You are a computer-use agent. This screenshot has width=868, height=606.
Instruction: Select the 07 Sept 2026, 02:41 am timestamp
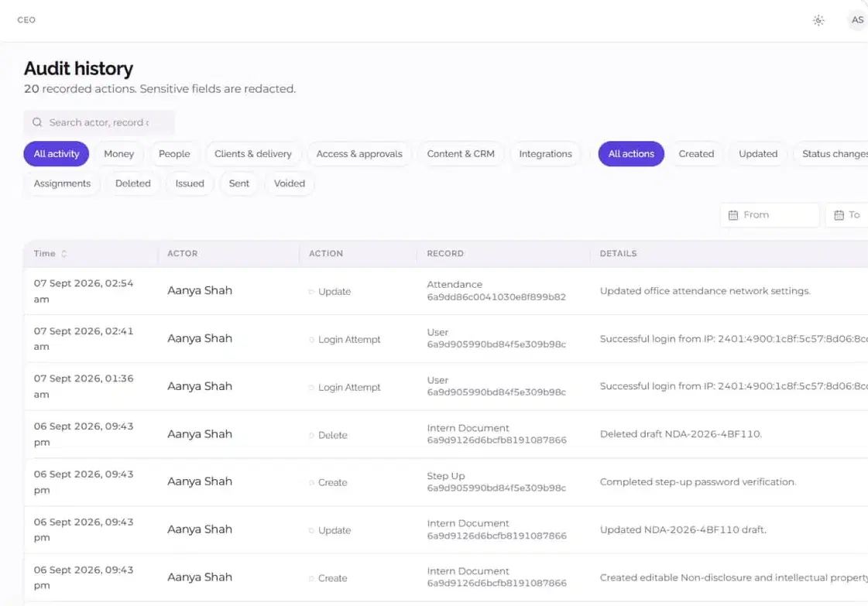[x=84, y=339]
